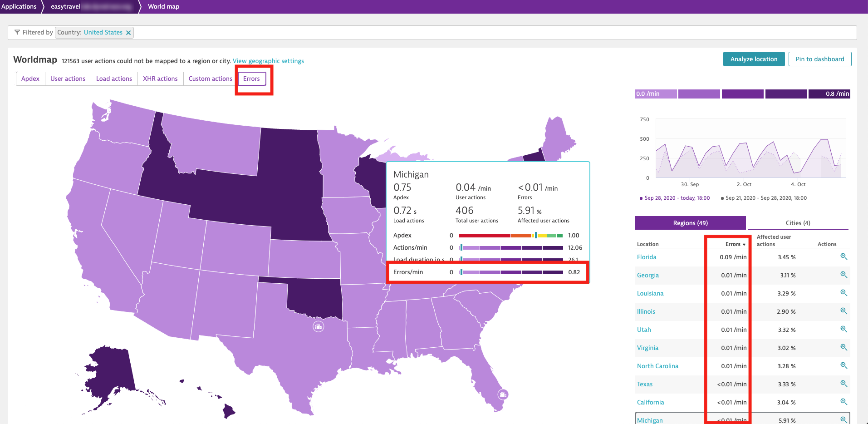
Task: Open analyze icon for Michigan row
Action: 843,420
